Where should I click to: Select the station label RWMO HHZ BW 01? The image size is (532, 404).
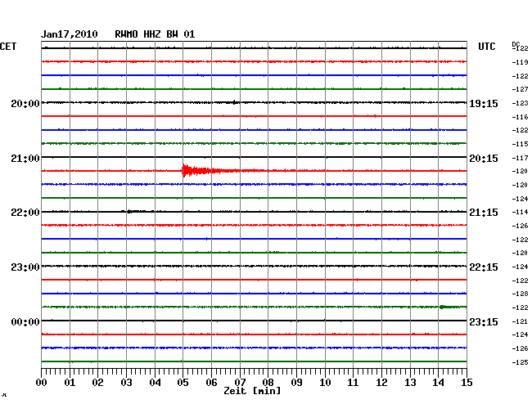coord(155,34)
